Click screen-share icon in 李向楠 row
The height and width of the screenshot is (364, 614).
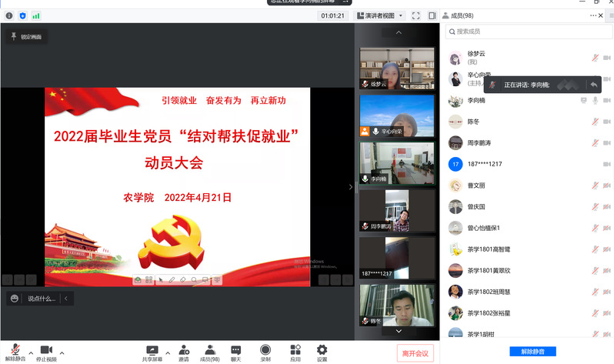point(584,100)
